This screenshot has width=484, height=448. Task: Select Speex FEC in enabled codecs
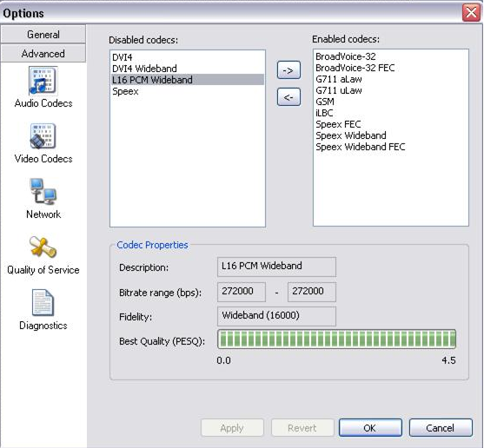coord(391,124)
